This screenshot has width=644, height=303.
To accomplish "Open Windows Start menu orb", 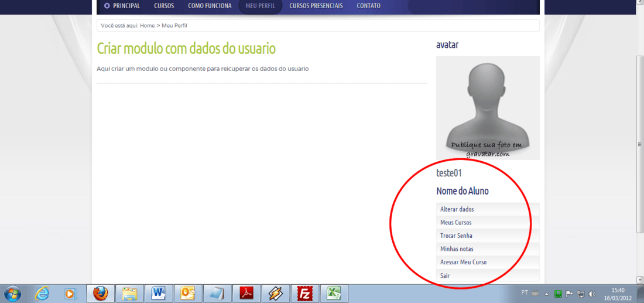I will [x=13, y=294].
